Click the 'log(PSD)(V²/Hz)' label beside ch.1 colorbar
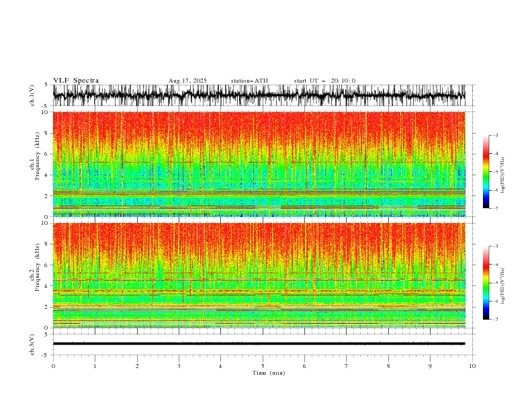Image resolution: width=532 pixels, height=411 pixels. (503, 175)
